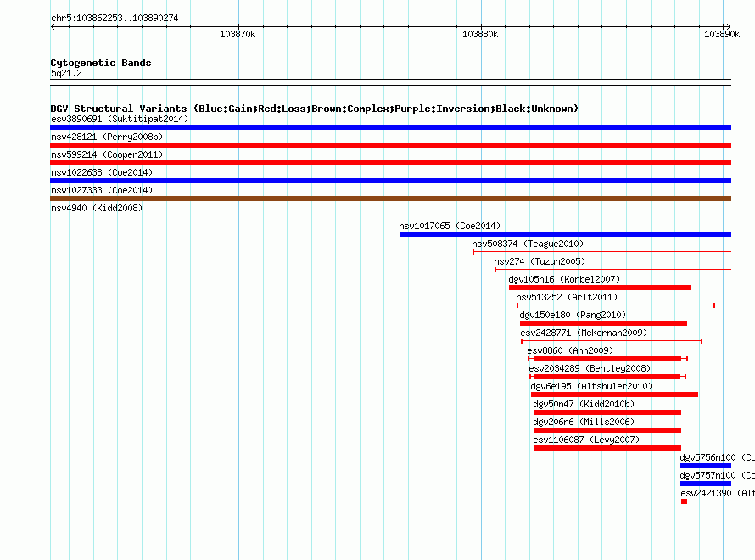Open esv2034289 (Bentley2008) variant label
The height and width of the screenshot is (560, 755).
[590, 368]
